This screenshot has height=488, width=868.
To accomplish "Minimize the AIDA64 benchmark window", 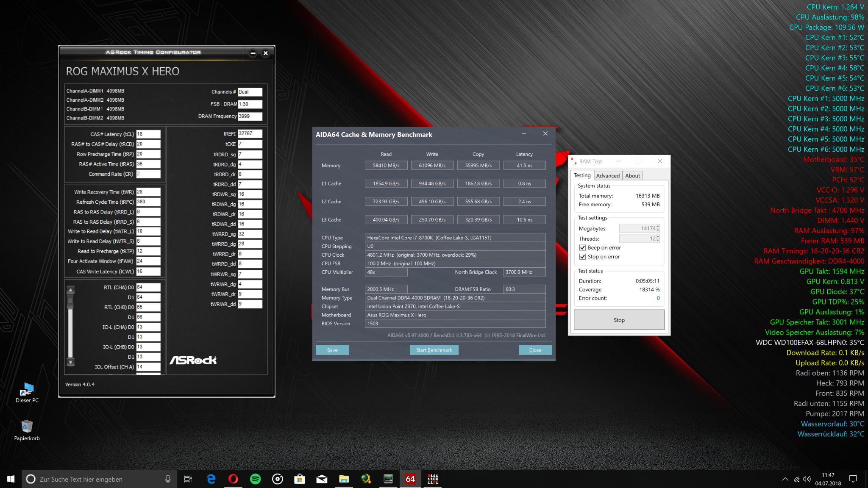I will pyautogui.click(x=524, y=133).
